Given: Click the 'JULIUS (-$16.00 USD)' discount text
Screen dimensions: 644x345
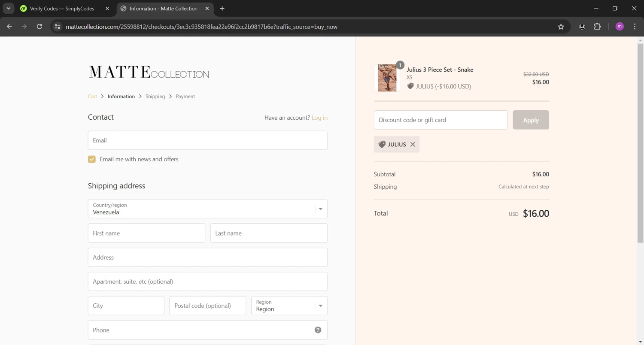Looking at the screenshot, I should [x=444, y=86].
